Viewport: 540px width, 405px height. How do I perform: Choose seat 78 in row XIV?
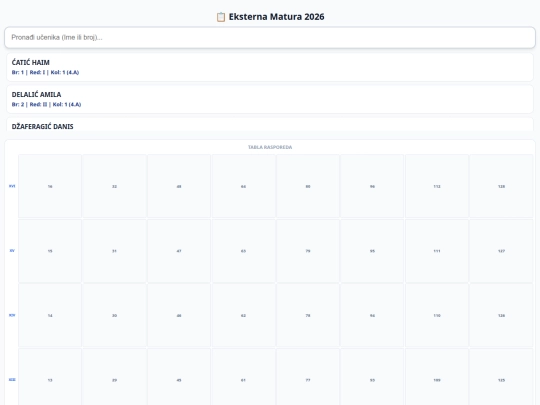click(x=308, y=315)
